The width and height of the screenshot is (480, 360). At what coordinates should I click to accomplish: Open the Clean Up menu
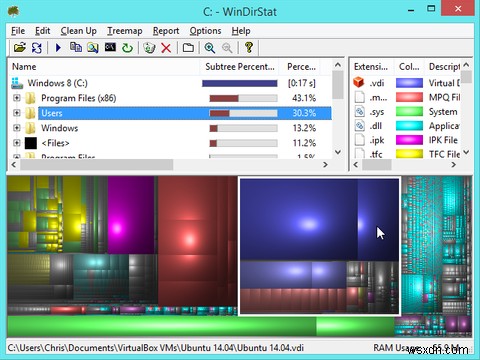coord(78,31)
